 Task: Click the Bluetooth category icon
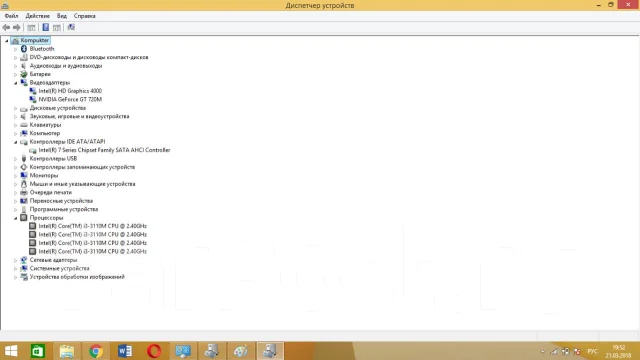pyautogui.click(x=24, y=49)
